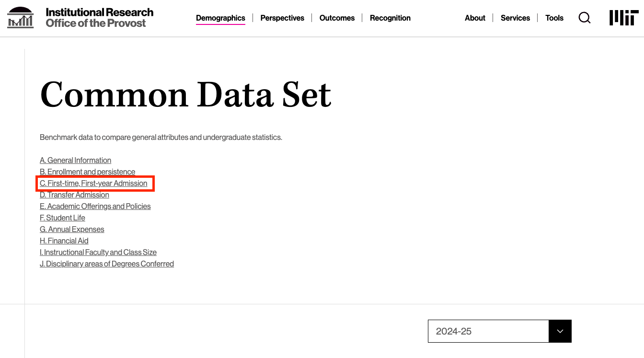Click Institutional Research Office of the Provost title
The width and height of the screenshot is (644, 358).
(x=100, y=18)
